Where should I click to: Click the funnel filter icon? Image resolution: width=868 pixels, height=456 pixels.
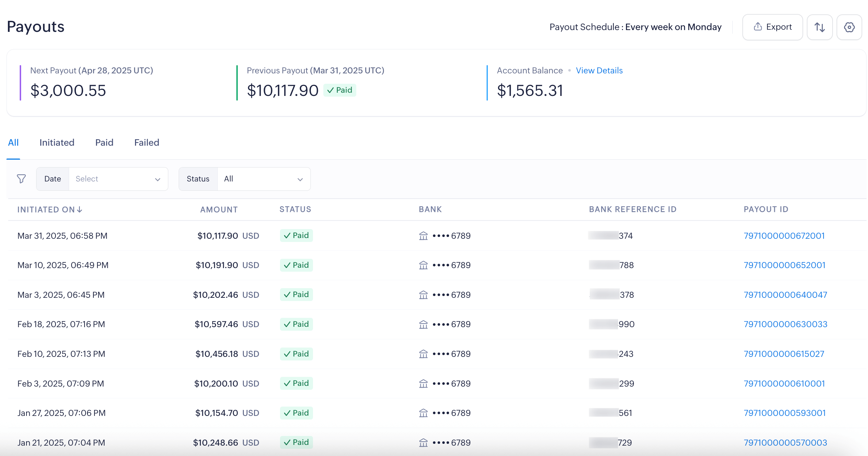pyautogui.click(x=21, y=179)
